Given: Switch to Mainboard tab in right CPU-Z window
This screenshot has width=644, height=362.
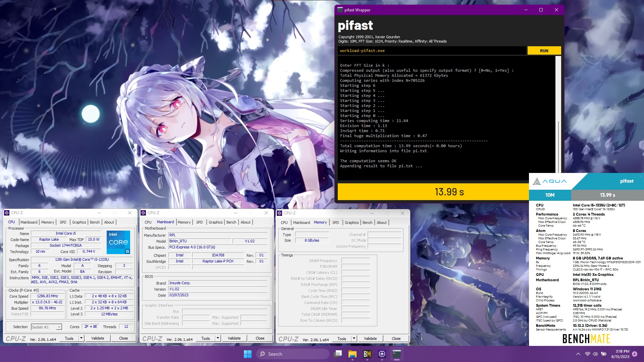Looking at the screenshot, I should coord(302,223).
